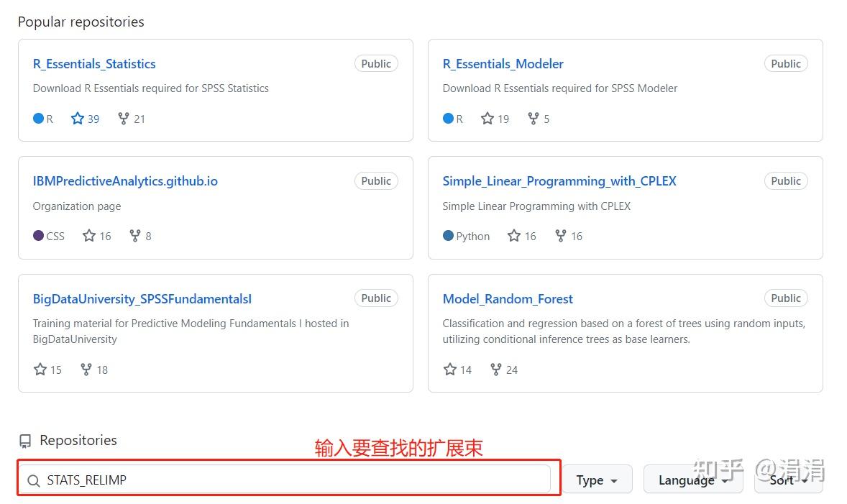
Task: Open IBMPredictiveAnalytics.github.io repository
Action: [125, 181]
